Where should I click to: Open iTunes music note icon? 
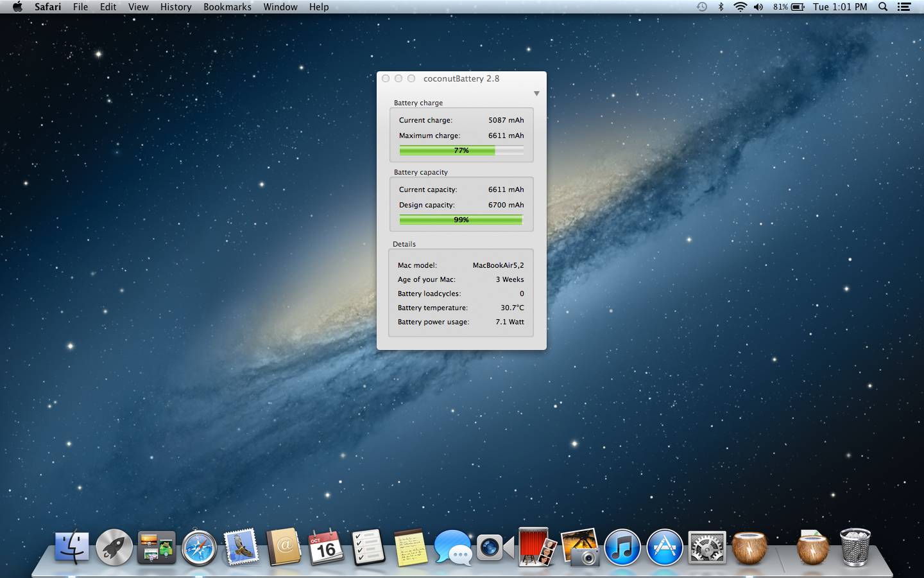622,548
